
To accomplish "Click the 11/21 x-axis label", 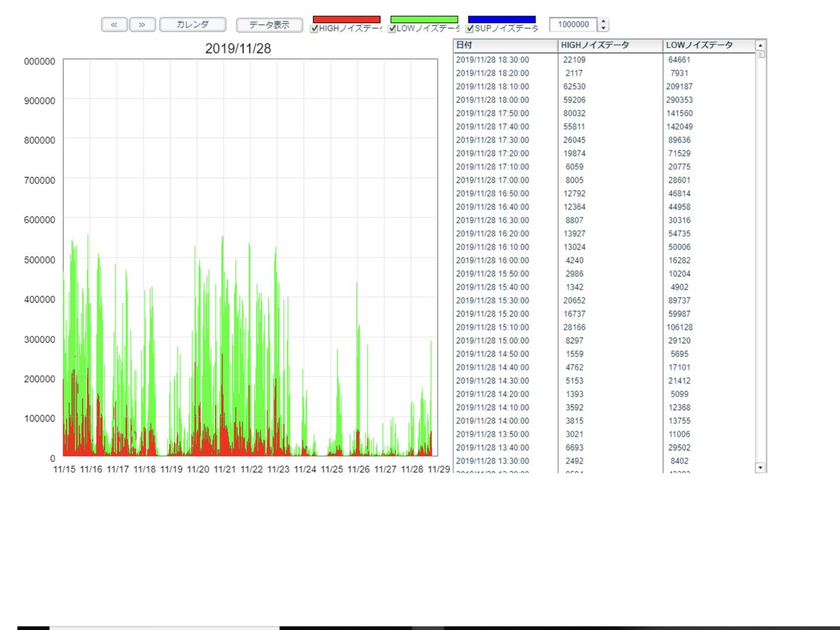I will [x=224, y=469].
